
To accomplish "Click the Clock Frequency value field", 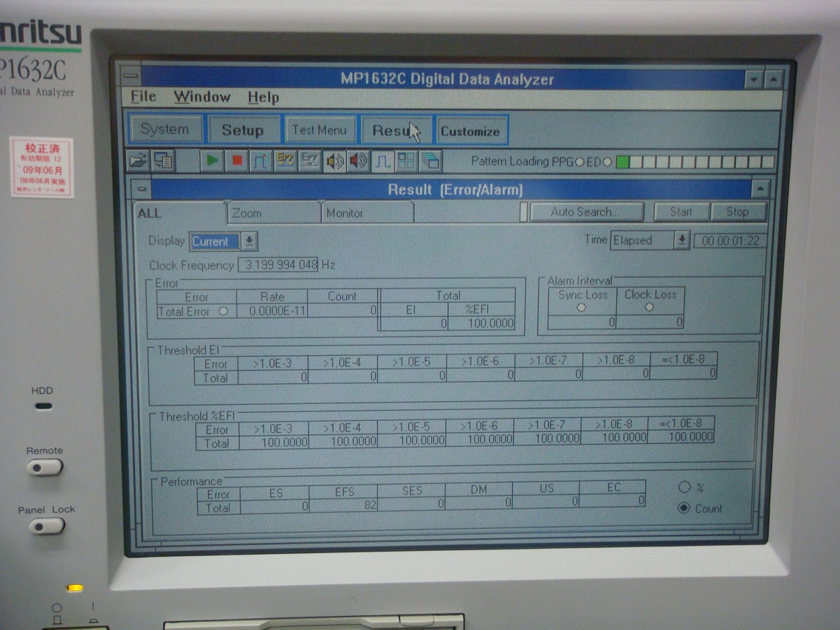I will point(278,264).
